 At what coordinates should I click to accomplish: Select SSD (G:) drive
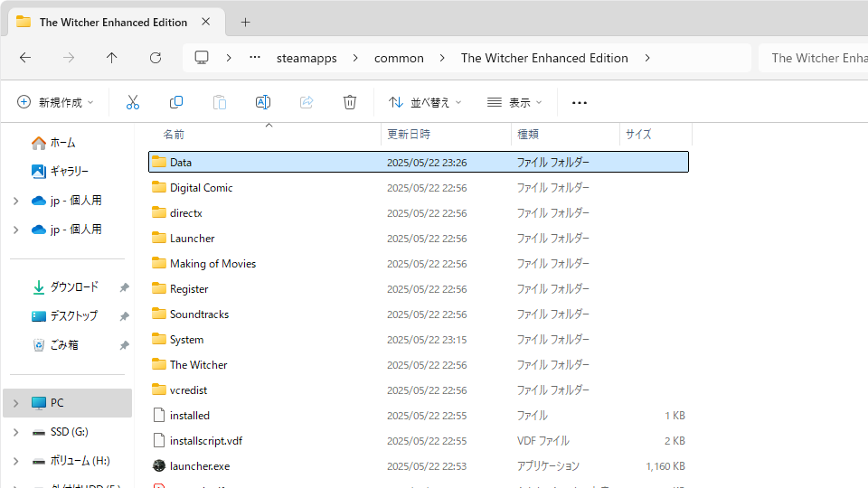(61, 432)
